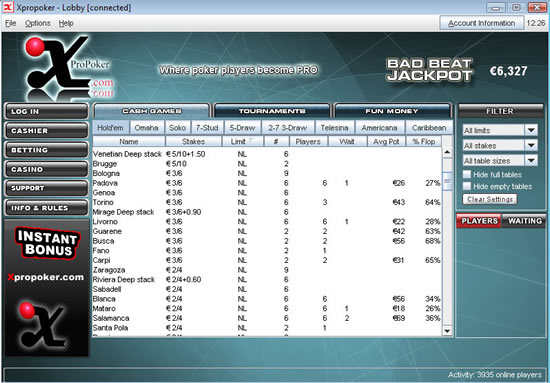Click the XProPoker logo in header
Image resolution: width=550 pixels, height=383 pixels.
[68, 66]
